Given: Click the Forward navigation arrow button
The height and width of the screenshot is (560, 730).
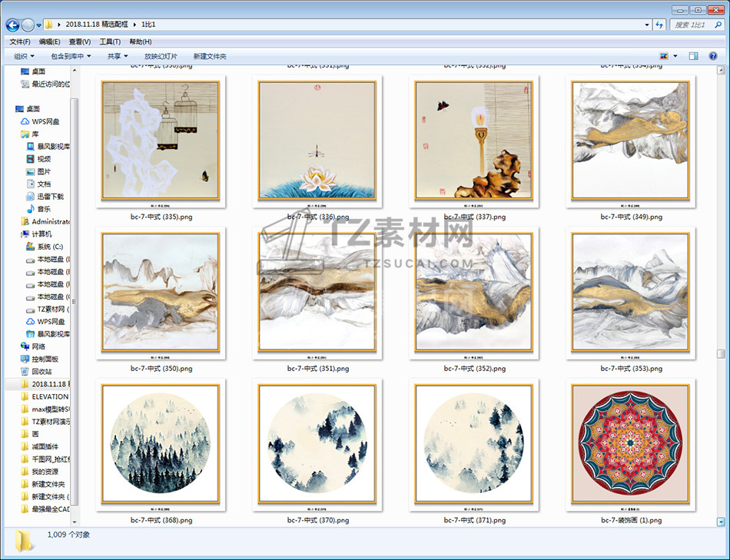Looking at the screenshot, I should (x=28, y=25).
